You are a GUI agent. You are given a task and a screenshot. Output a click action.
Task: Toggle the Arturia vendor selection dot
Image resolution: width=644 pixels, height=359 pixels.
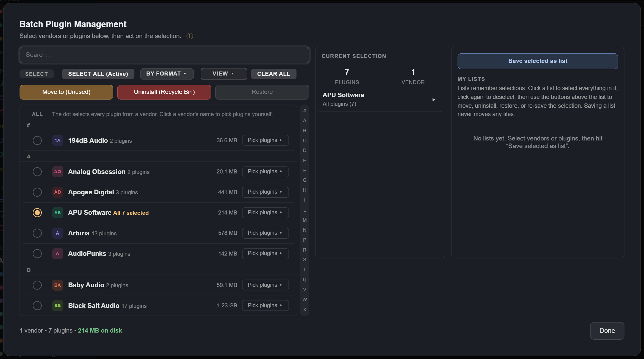tap(37, 233)
